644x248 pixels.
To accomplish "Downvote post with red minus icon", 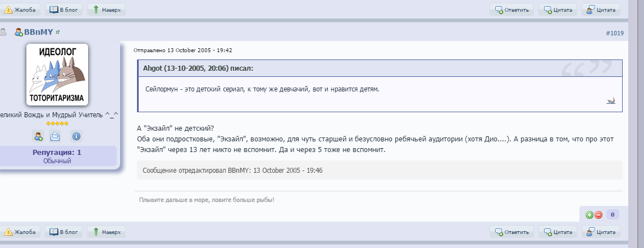I will (x=598, y=214).
